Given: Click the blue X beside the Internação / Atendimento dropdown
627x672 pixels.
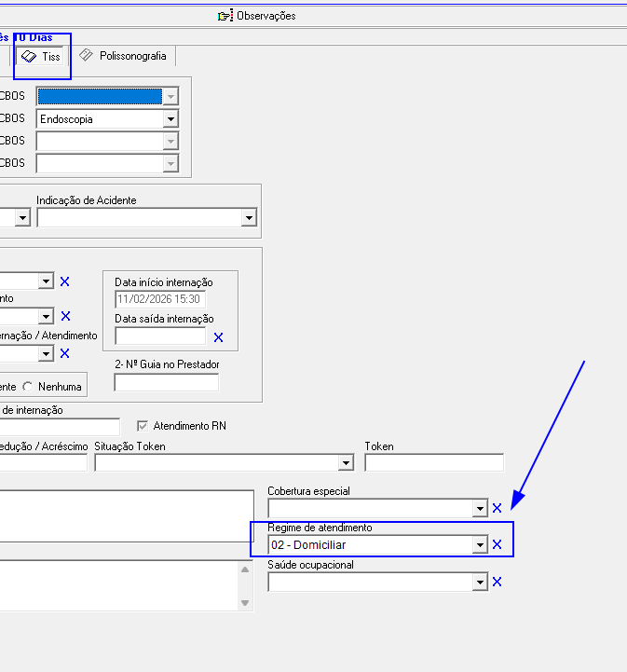Looking at the screenshot, I should coord(64,353).
